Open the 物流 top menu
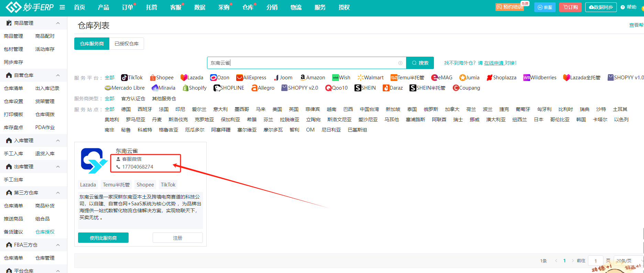The width and height of the screenshot is (644, 273). tap(296, 7)
